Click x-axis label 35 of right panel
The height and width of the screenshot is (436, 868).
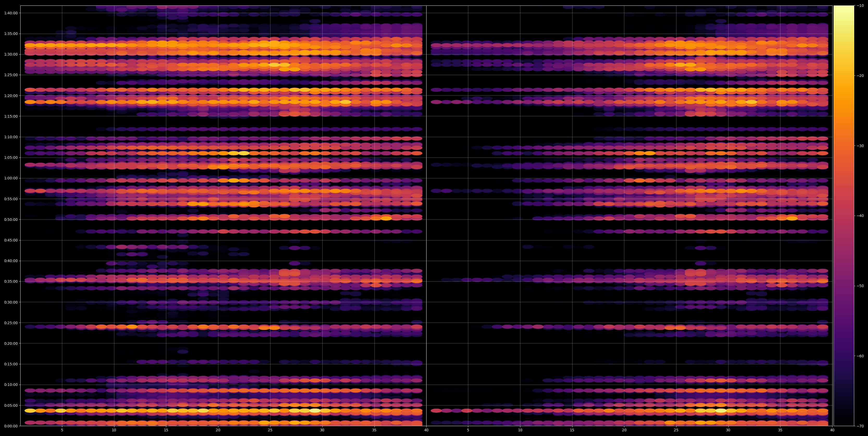[x=780, y=430]
